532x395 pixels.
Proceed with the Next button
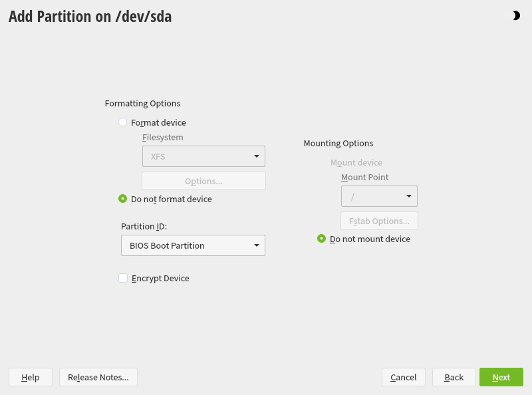[501, 377]
